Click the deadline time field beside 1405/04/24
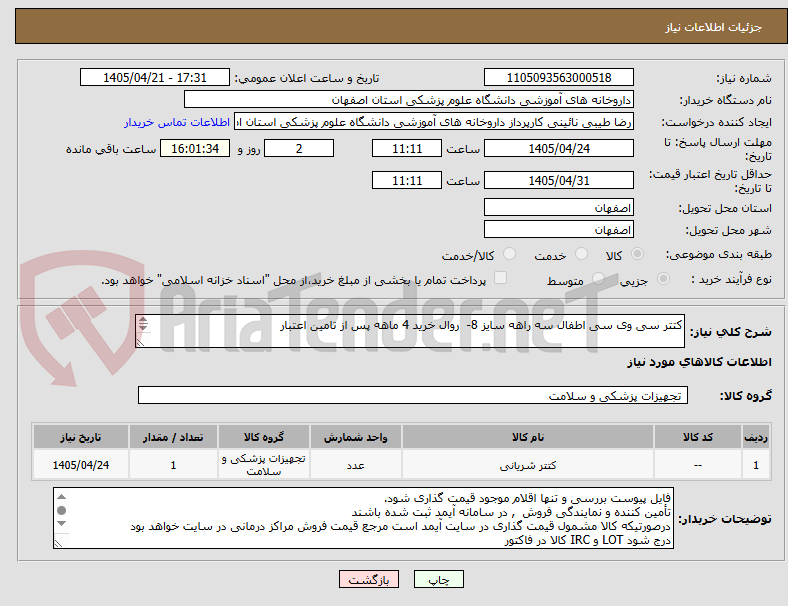The image size is (788, 606). click(407, 148)
